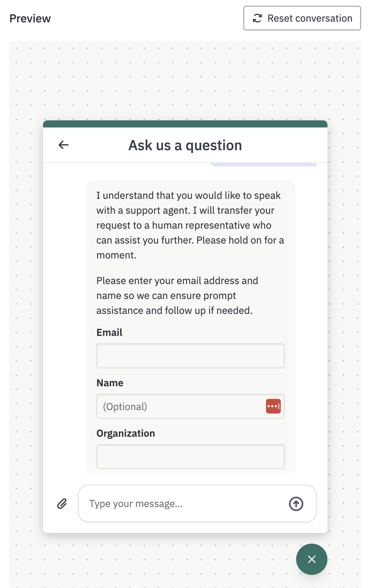Viewport: 374px width, 588px height.
Task: Click the back arrow in chat header
Action: (x=64, y=145)
